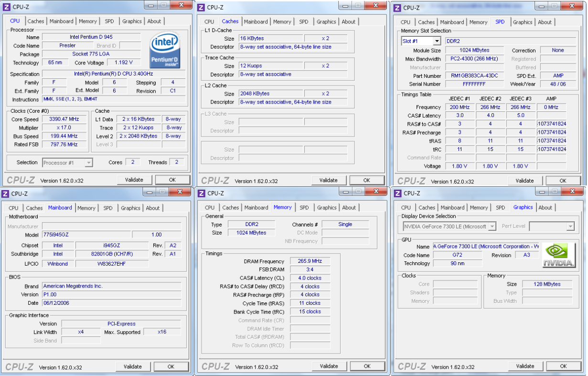Open About tab in the Mainboard window
The image size is (588, 376).
(x=153, y=208)
